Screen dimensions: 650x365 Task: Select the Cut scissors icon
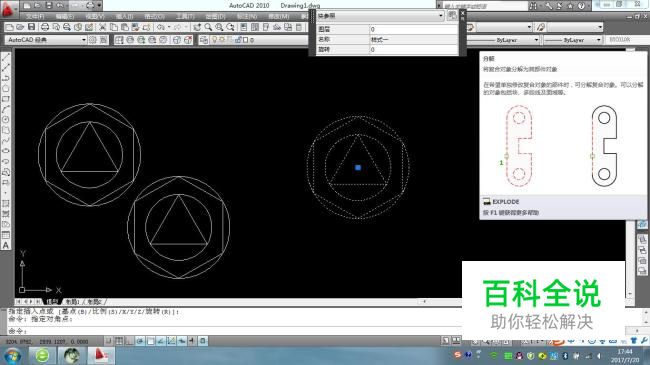[x=102, y=27]
